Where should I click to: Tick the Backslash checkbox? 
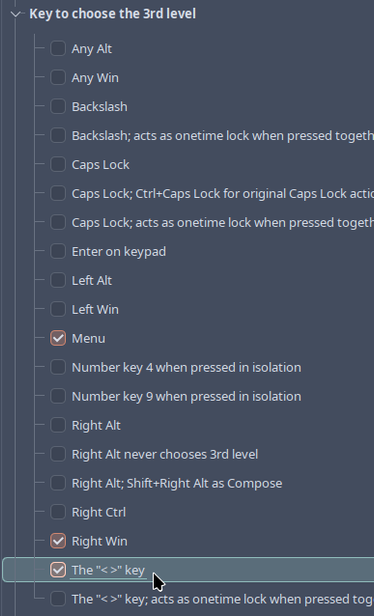[58, 106]
